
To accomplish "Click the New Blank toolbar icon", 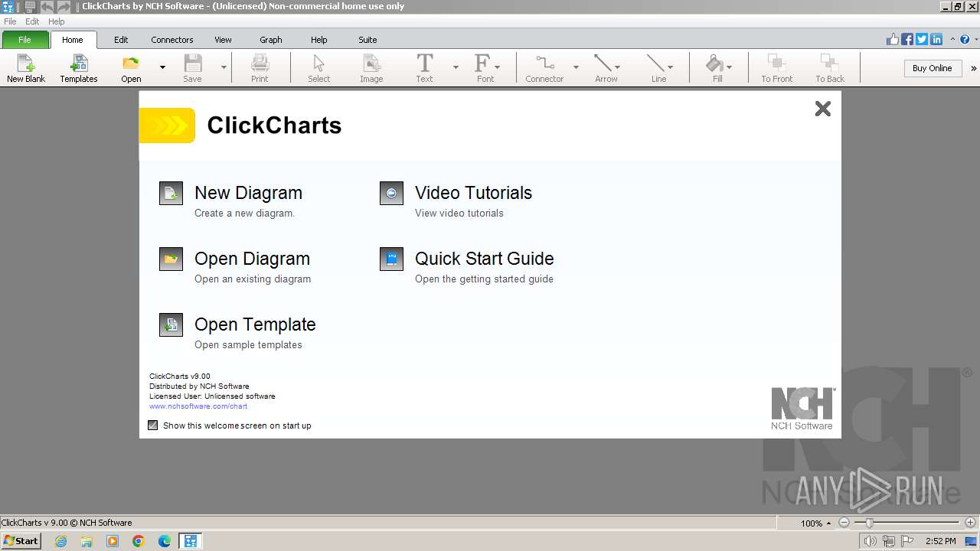I will (26, 68).
